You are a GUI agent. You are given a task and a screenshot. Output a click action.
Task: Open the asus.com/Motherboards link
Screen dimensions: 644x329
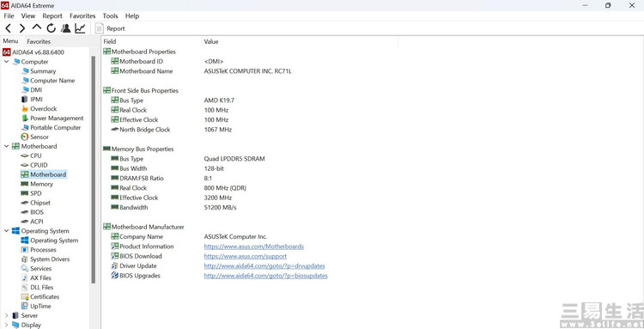pyautogui.click(x=254, y=247)
